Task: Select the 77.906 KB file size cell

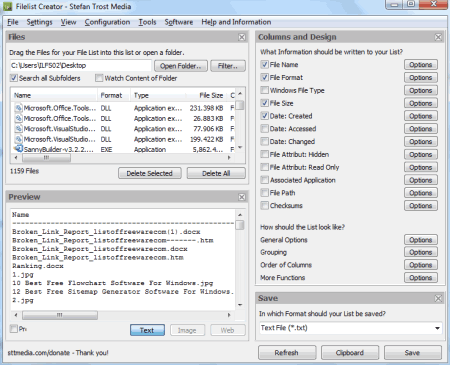Action: pos(208,129)
